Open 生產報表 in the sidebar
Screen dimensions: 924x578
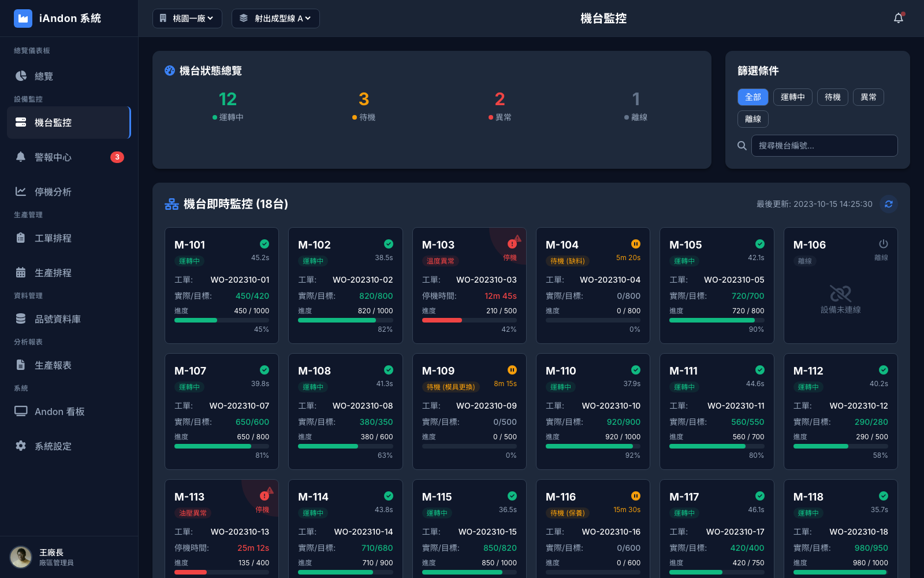(69, 365)
